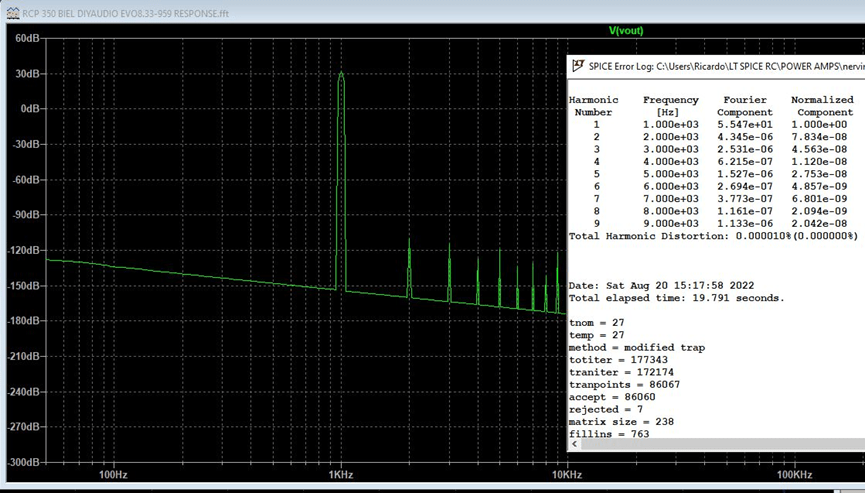Click the accept = 86060 line

click(612, 397)
